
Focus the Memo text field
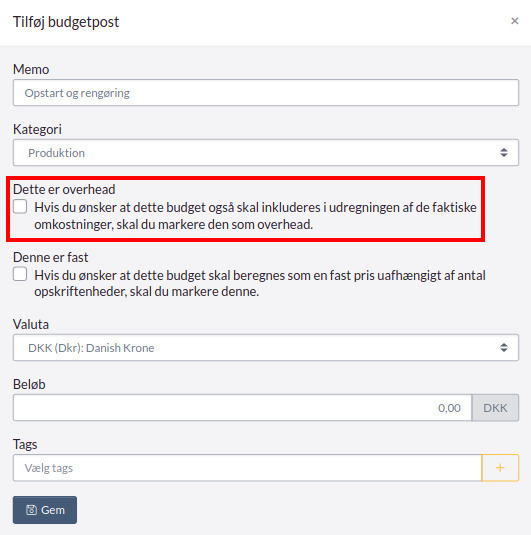point(266,92)
